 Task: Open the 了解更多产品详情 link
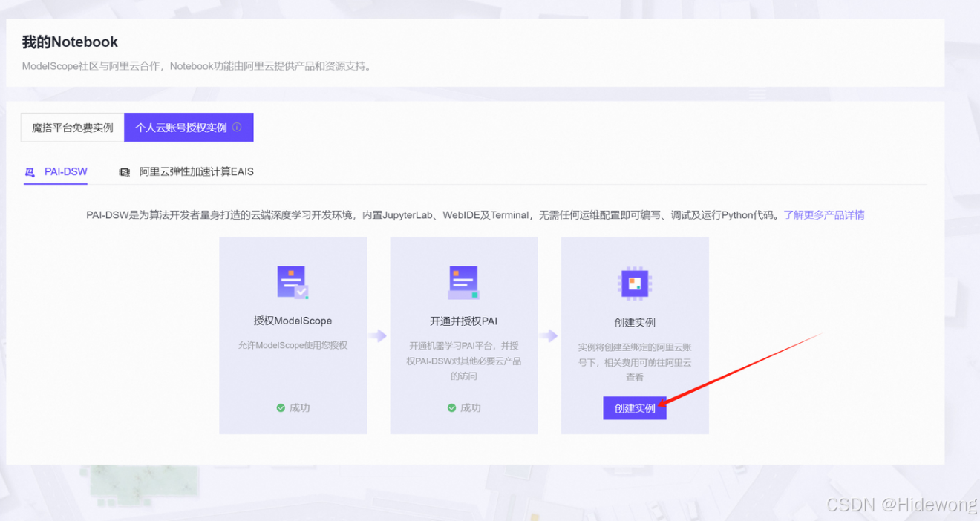824,215
